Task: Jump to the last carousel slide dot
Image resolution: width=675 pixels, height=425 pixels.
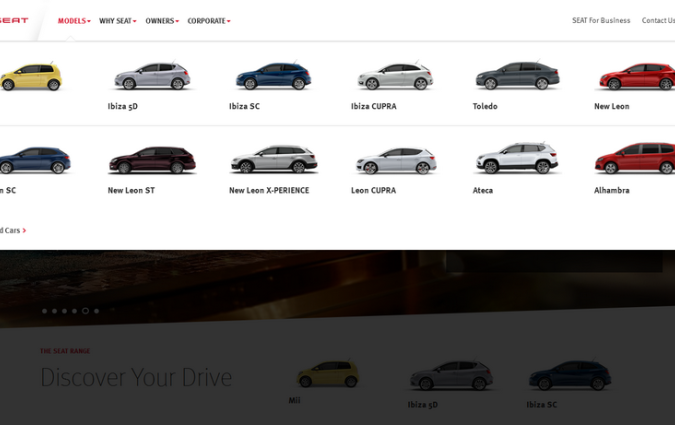Action: coord(97,311)
